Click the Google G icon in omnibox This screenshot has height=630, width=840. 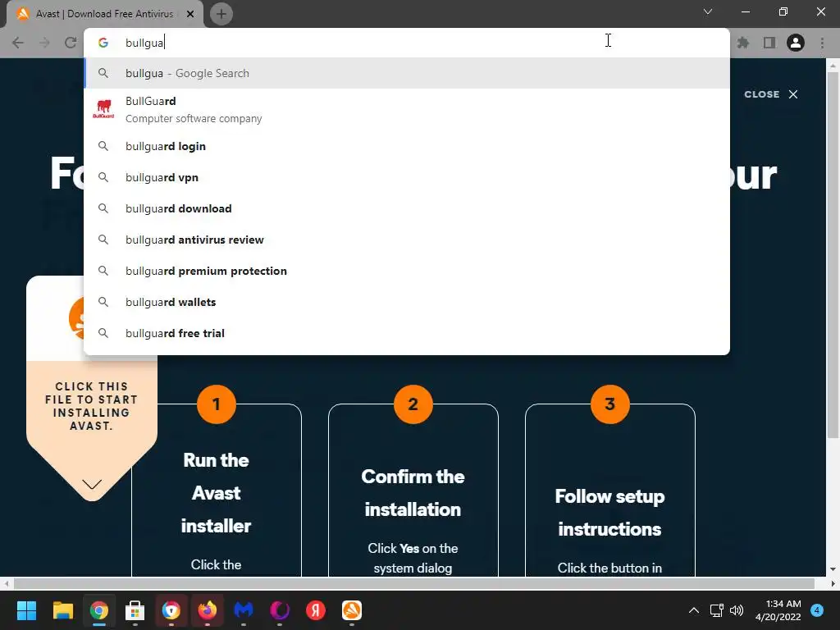[103, 43]
